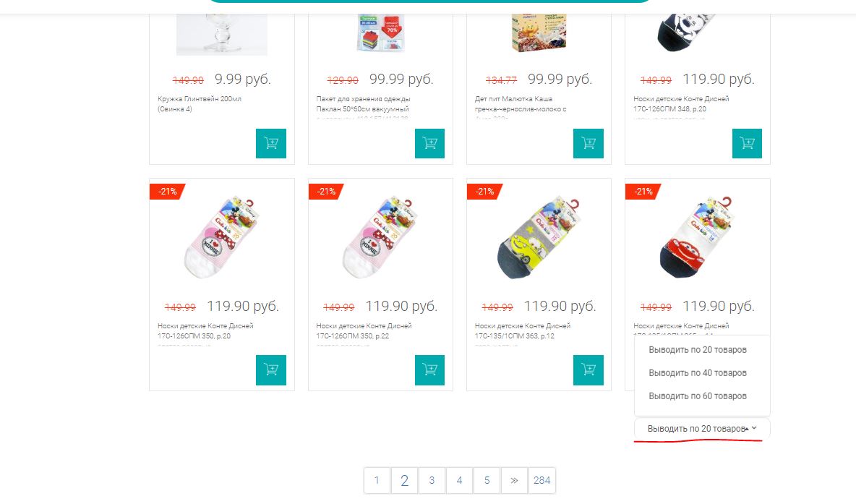Add Дет пит Малютка Каша to cart
Image resolution: width=856 pixels, height=504 pixels.
(588, 143)
